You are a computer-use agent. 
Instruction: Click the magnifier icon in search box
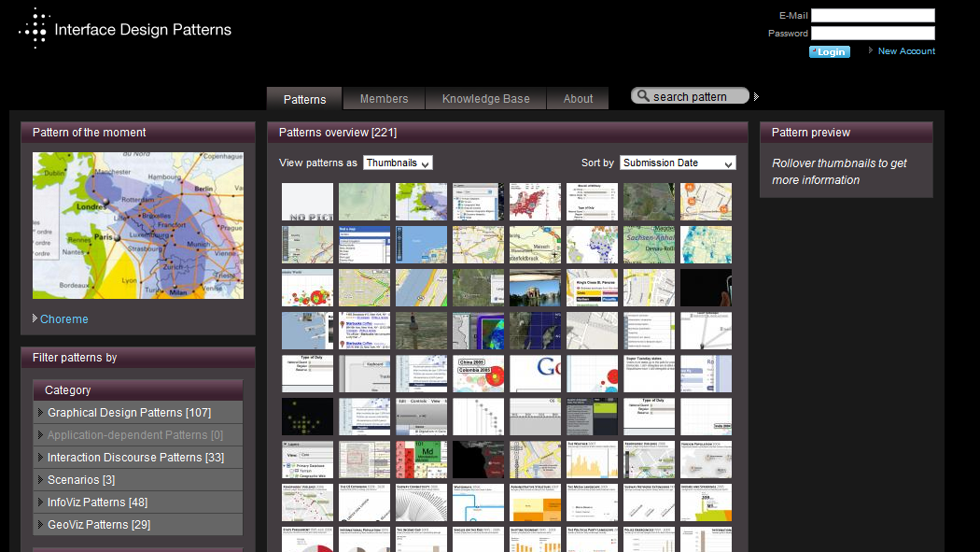point(642,96)
